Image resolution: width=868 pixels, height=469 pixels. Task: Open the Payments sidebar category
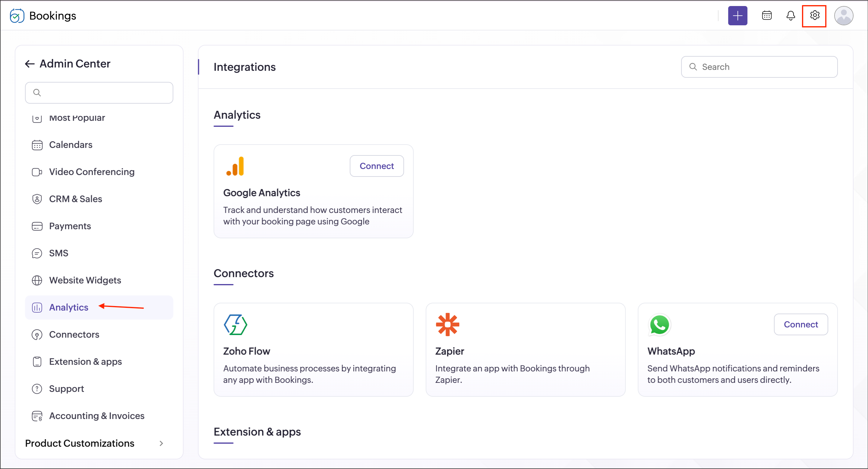click(x=70, y=226)
